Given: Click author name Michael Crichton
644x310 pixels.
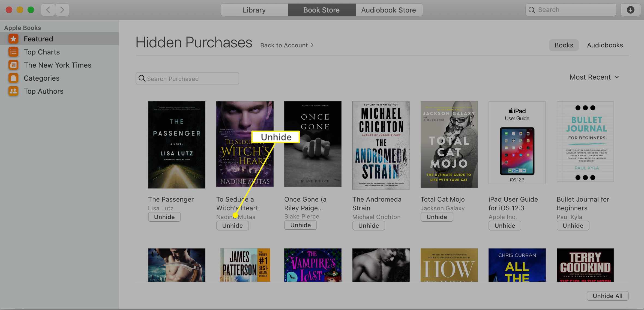Looking at the screenshot, I should [376, 217].
